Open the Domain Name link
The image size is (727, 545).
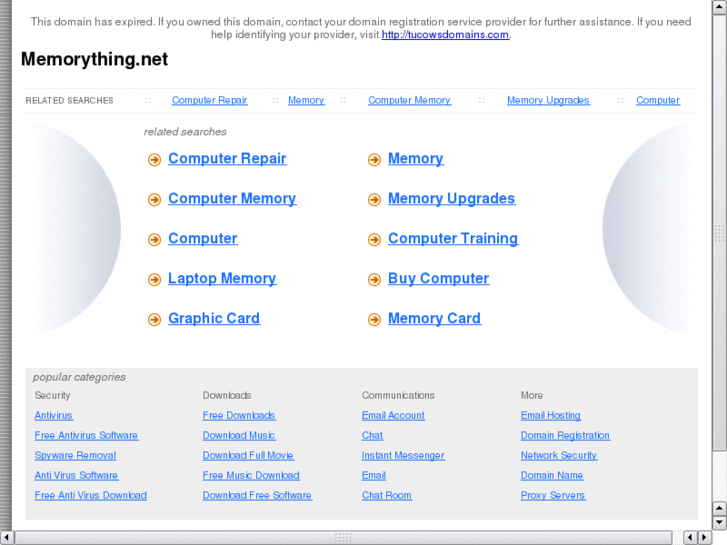coord(552,475)
